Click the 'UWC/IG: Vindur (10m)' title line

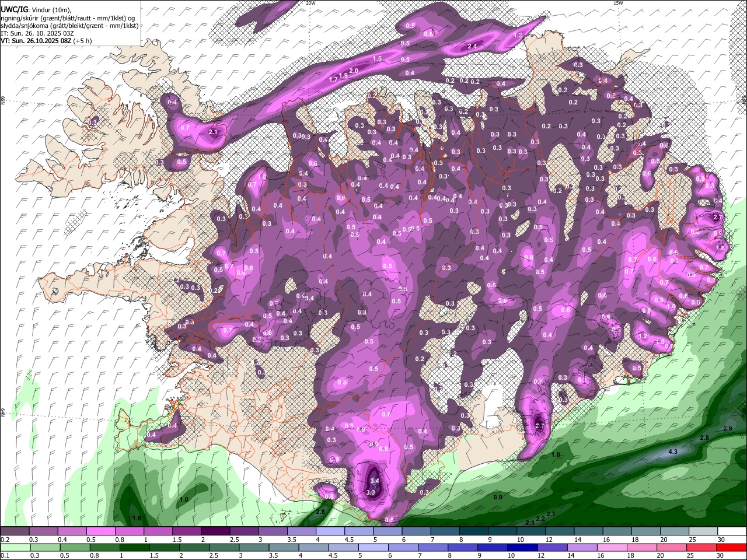pos(35,9)
